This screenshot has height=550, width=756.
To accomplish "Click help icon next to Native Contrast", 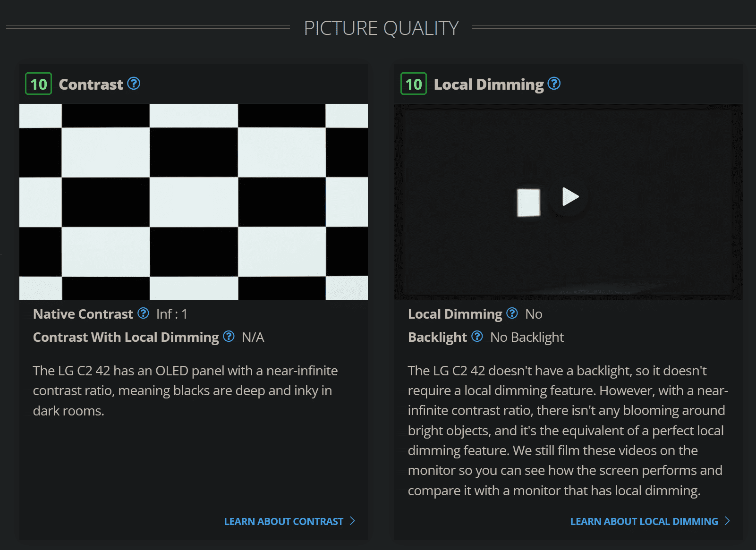I will point(143,313).
